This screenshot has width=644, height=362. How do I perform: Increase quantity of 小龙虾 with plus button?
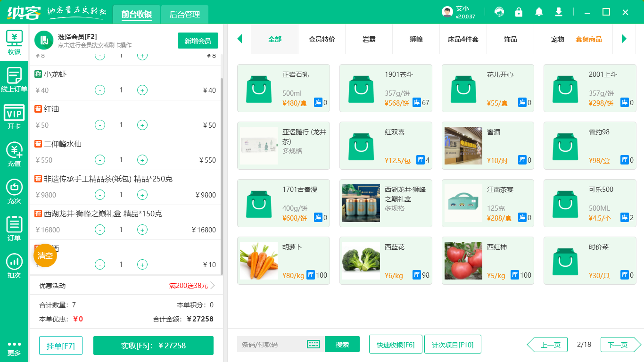pos(142,90)
